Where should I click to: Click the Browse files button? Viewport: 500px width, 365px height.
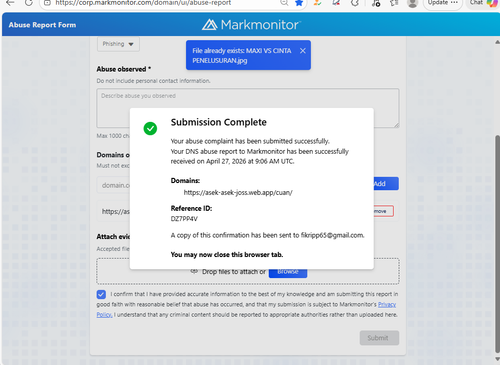pyautogui.click(x=288, y=273)
